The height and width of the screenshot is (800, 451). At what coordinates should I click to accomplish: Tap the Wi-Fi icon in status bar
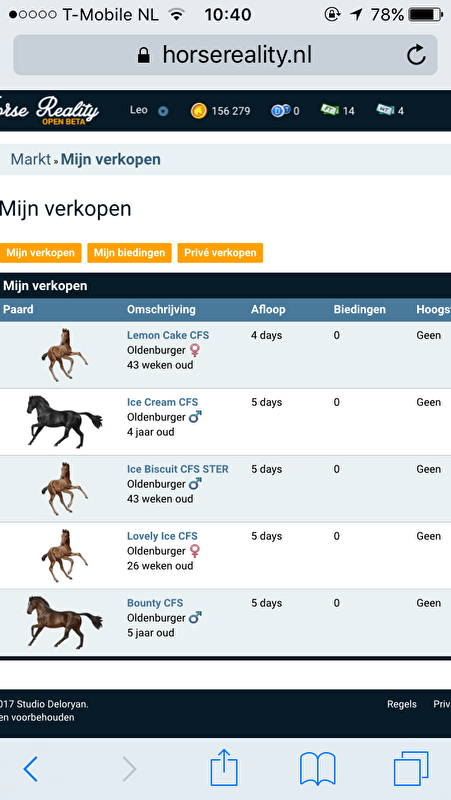177,15
